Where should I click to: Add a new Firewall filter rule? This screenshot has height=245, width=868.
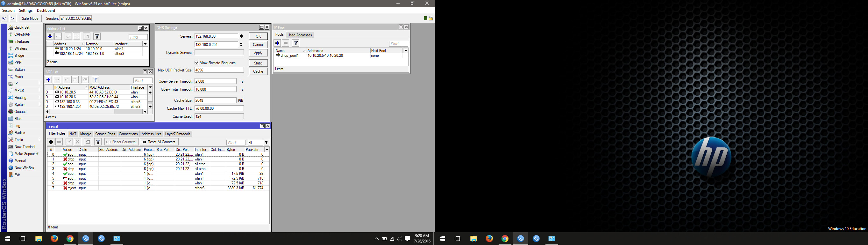(x=51, y=142)
